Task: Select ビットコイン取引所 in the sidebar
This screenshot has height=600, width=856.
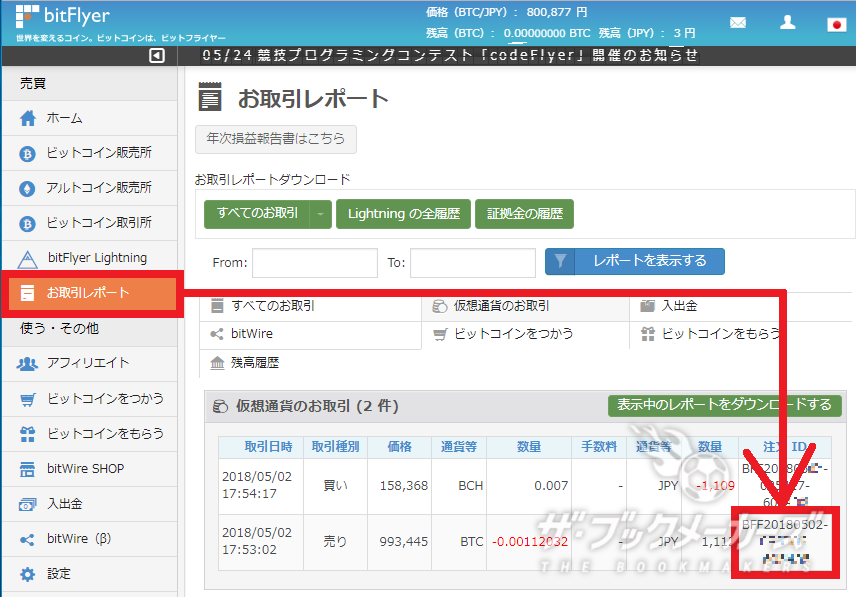Action: click(90, 223)
